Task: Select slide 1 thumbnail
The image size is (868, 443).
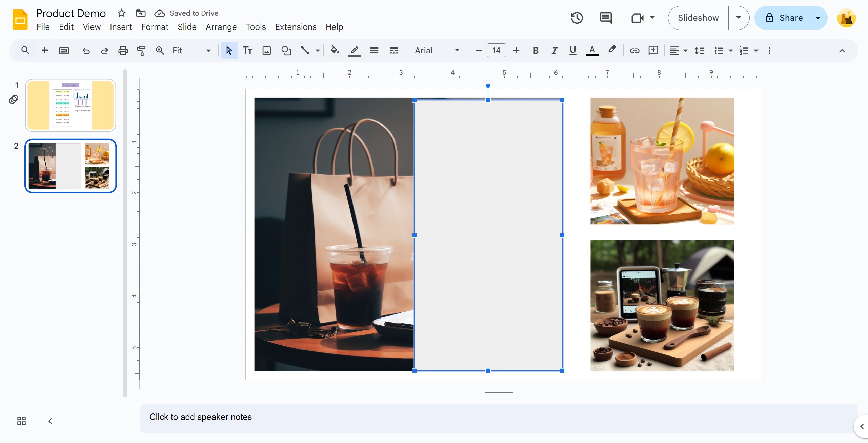Action: click(x=70, y=105)
